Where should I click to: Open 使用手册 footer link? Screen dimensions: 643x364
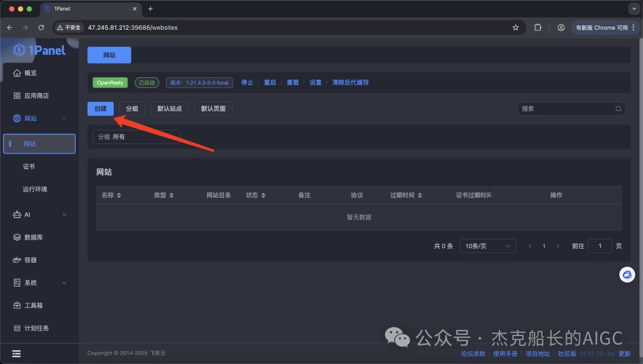(x=505, y=354)
